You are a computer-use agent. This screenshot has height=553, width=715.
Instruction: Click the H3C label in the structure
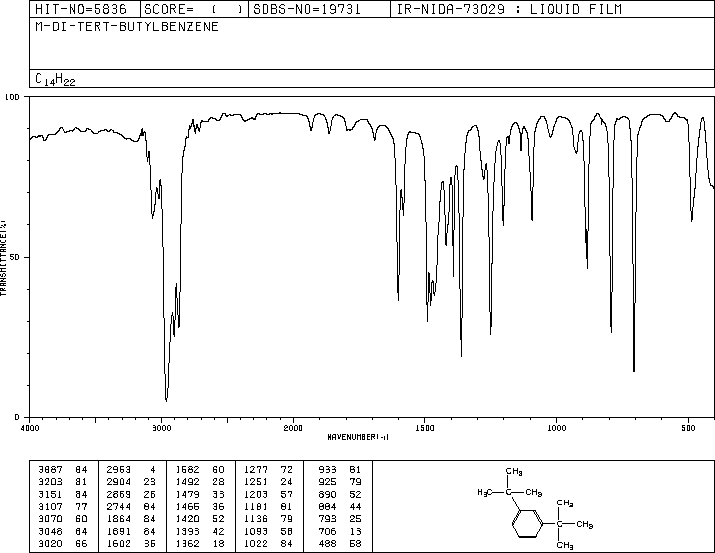(484, 492)
